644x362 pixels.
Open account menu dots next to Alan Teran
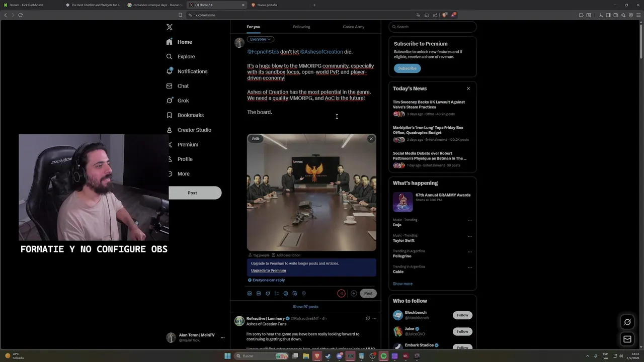tap(222, 337)
